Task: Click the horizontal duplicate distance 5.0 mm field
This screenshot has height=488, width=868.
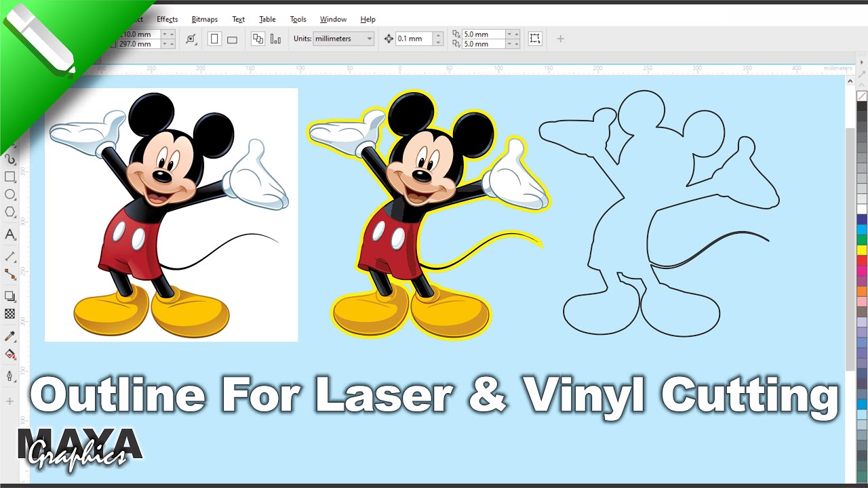Action: (x=483, y=34)
